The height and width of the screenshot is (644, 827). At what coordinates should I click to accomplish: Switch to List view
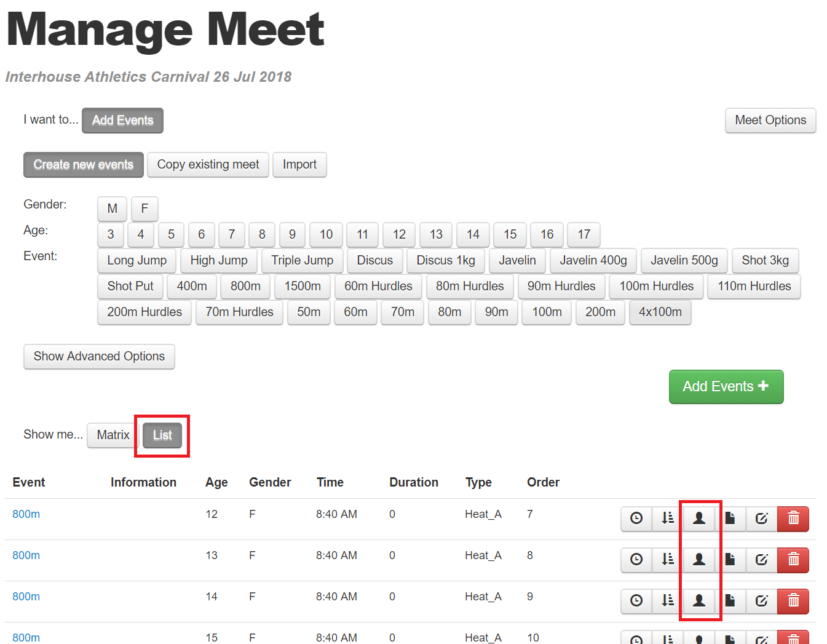coord(162,435)
